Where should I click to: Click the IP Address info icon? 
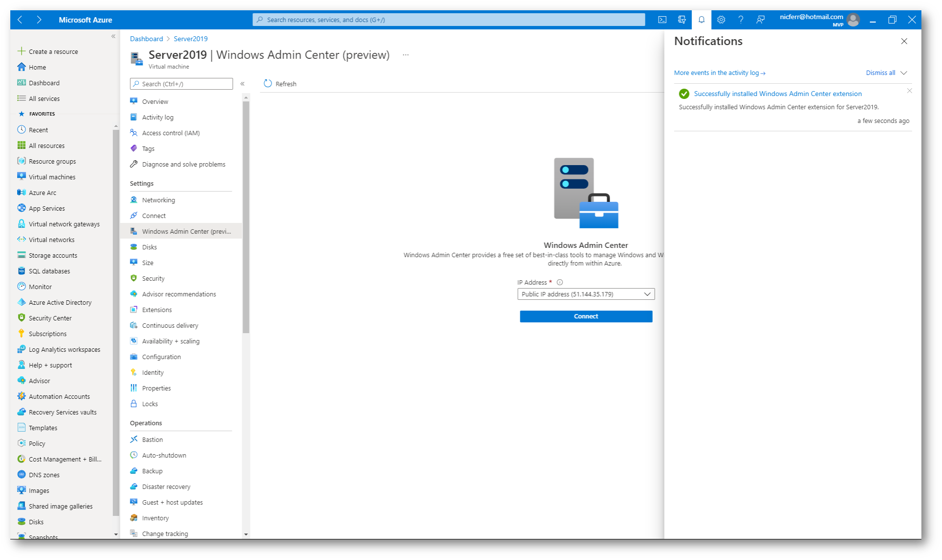(560, 282)
